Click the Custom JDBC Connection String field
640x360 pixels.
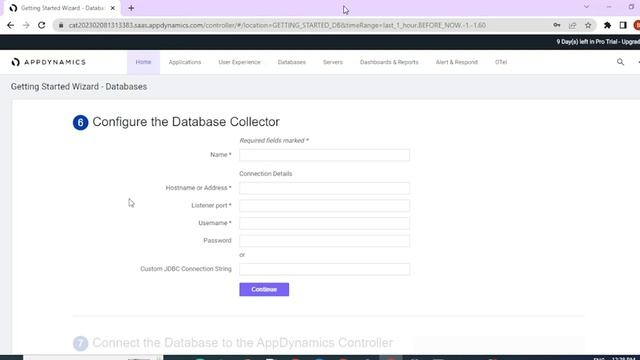tap(324, 269)
